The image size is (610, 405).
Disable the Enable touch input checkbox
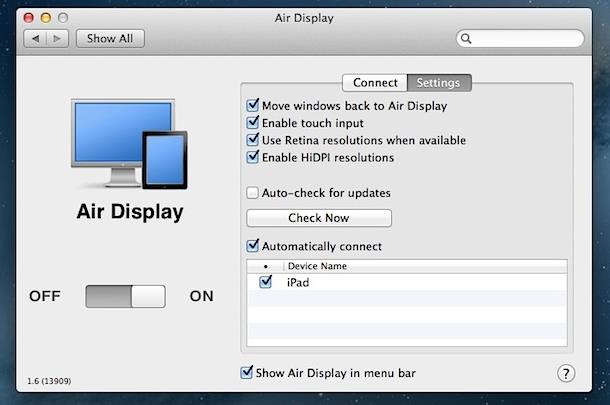click(252, 123)
